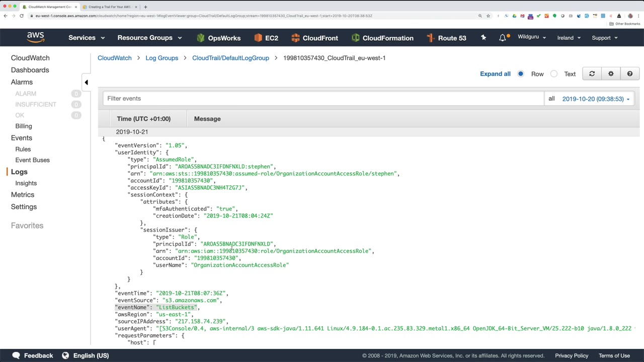The height and width of the screenshot is (362, 644).
Task: Open the help question mark icon
Action: [629, 74]
